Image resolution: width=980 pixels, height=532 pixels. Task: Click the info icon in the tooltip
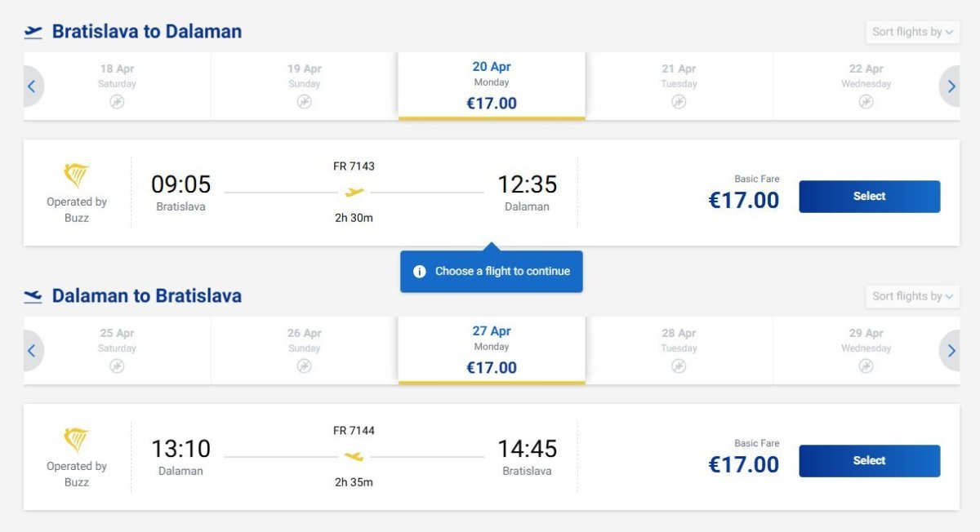click(420, 272)
